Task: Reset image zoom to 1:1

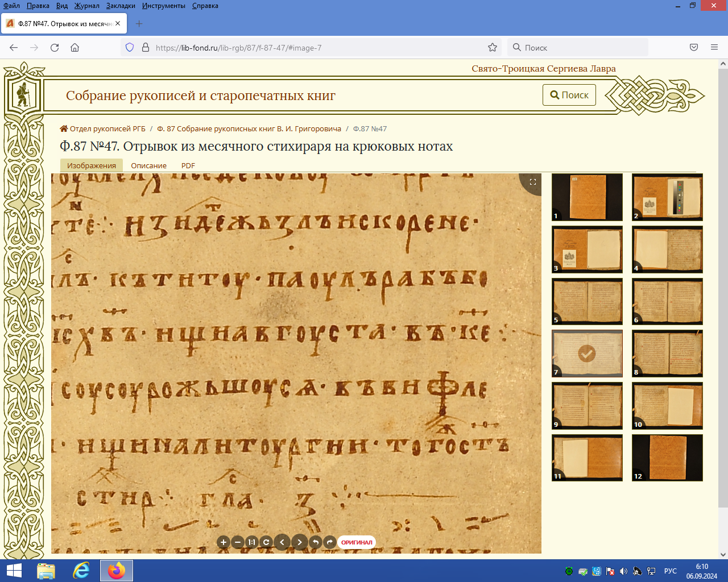Action: [251, 542]
